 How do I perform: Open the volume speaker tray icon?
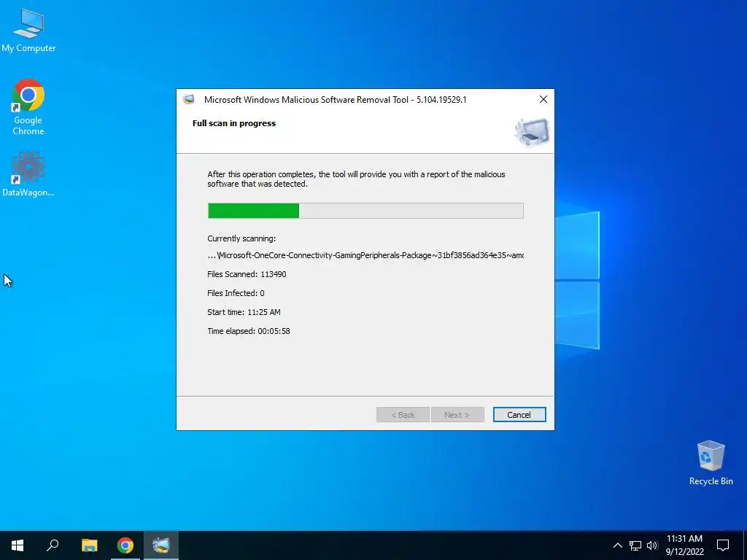tap(652, 545)
